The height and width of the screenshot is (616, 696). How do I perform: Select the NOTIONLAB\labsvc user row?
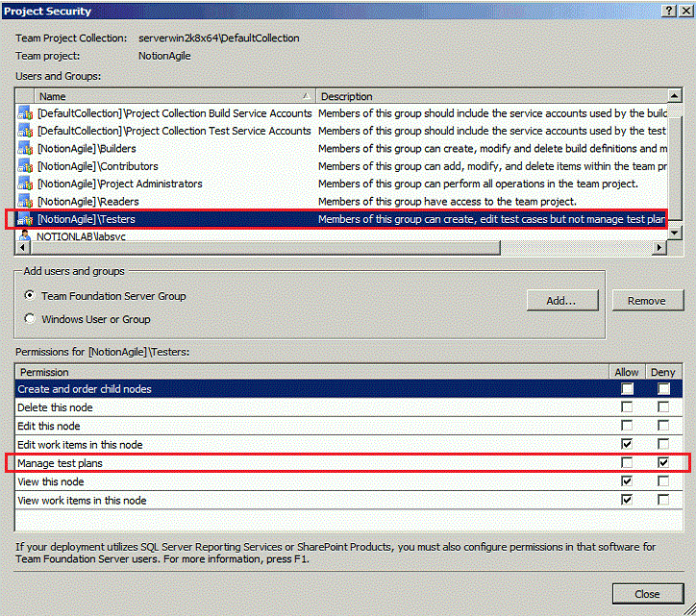coord(342,236)
